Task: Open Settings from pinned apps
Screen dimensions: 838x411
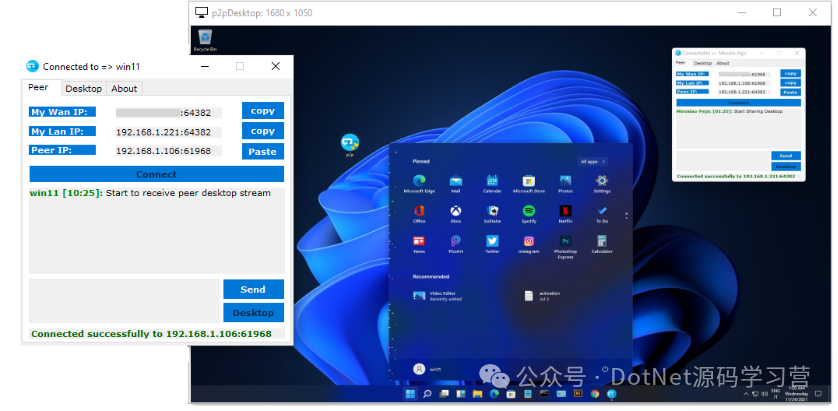Action: pos(602,180)
